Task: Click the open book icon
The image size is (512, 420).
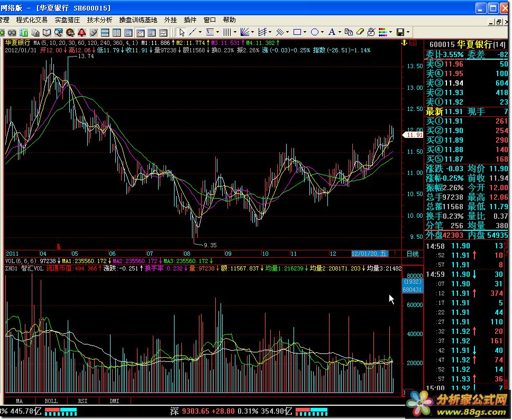Action: click(x=47, y=33)
